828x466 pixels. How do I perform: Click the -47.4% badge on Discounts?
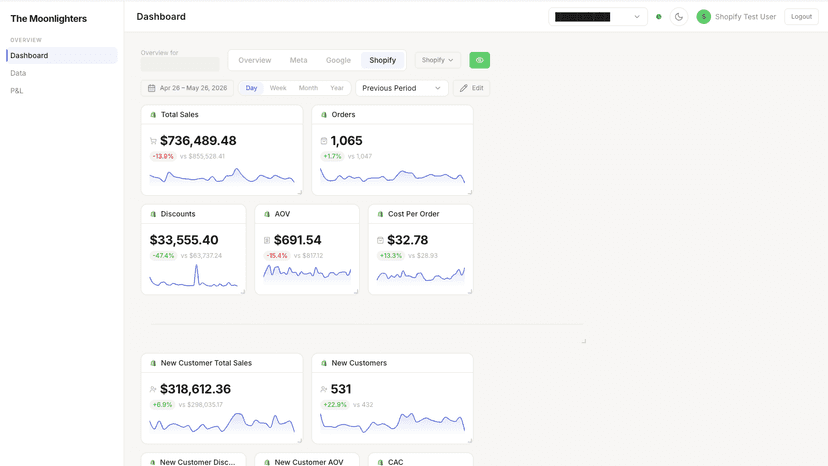(x=163, y=256)
